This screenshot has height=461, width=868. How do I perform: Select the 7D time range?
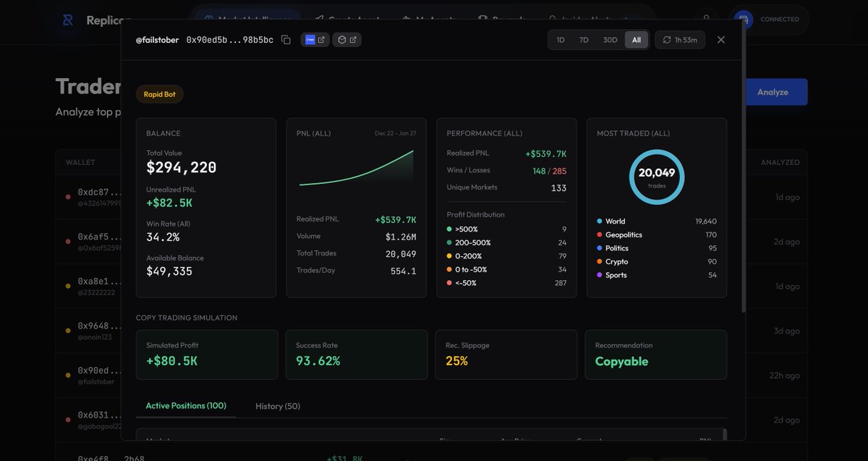coord(584,40)
